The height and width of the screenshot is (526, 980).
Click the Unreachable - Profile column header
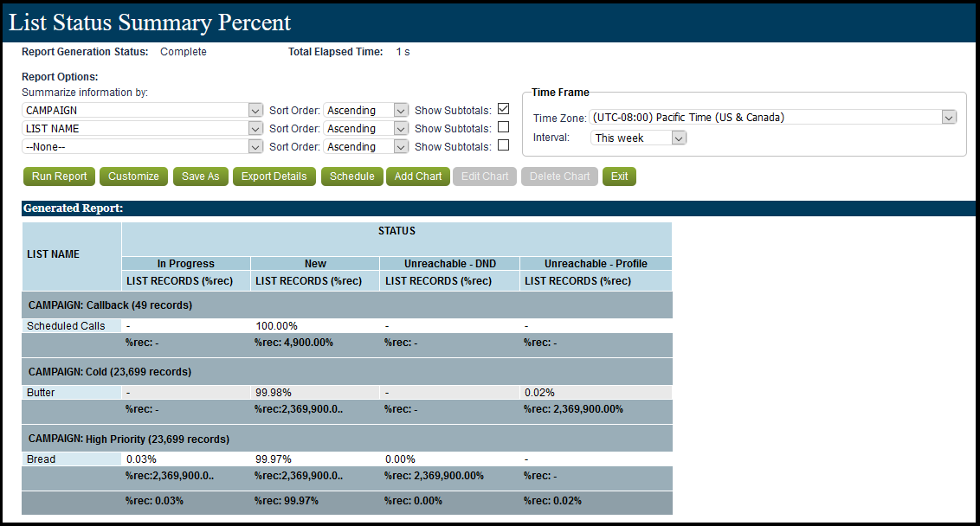click(596, 264)
